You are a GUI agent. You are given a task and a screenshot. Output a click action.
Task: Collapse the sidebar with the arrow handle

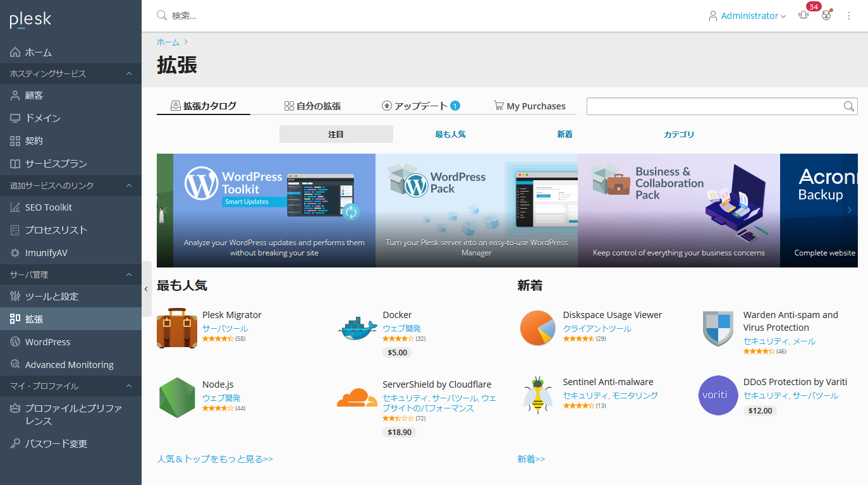pyautogui.click(x=146, y=289)
